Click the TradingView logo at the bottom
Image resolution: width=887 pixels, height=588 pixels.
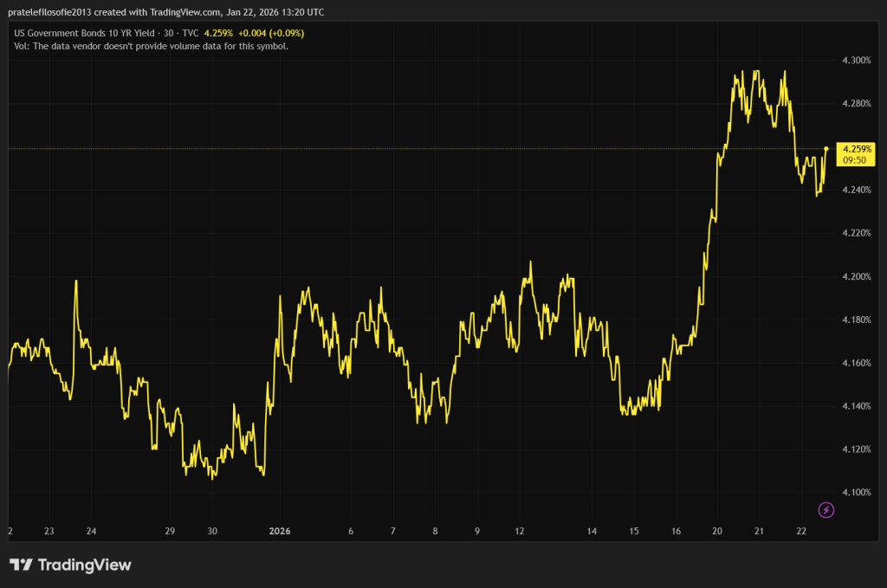tap(71, 565)
